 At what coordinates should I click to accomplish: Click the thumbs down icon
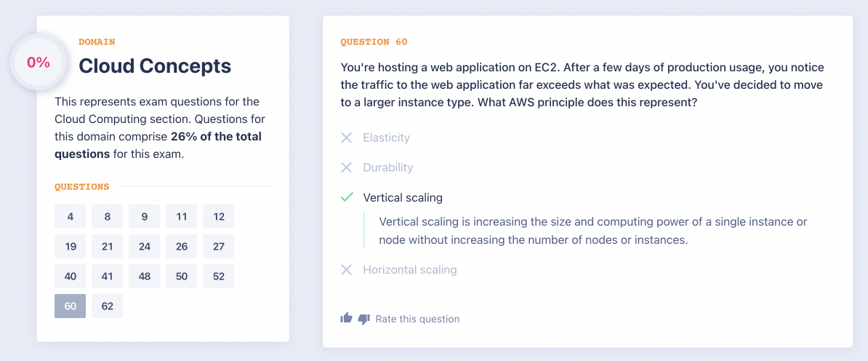[x=364, y=319]
